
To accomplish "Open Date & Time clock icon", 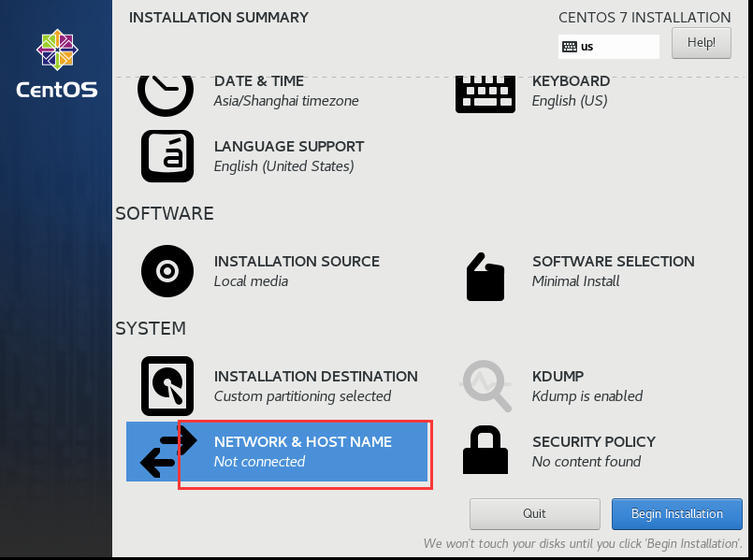I will pyautogui.click(x=166, y=95).
